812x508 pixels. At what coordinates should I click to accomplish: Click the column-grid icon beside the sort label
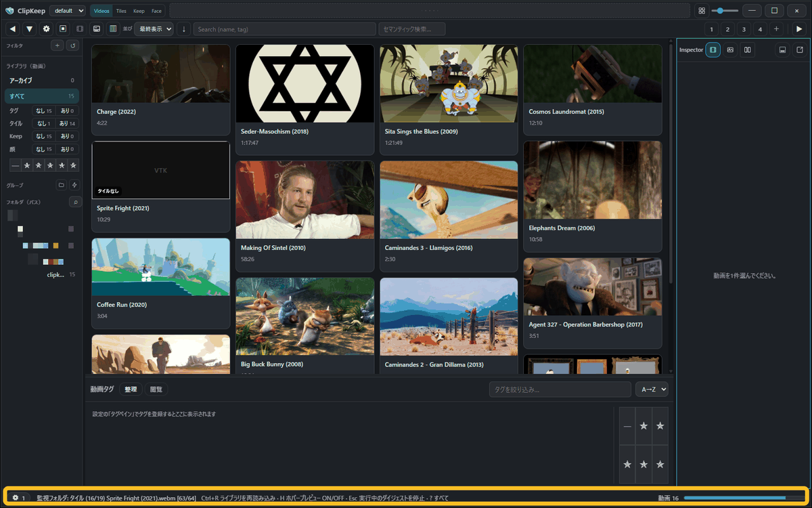click(113, 28)
